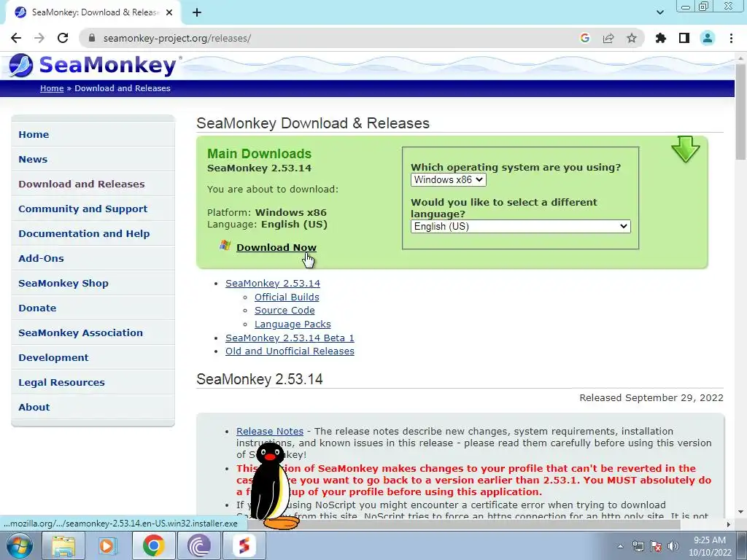Click the lock icon in address bar
The height and width of the screenshot is (560, 747).
(93, 38)
